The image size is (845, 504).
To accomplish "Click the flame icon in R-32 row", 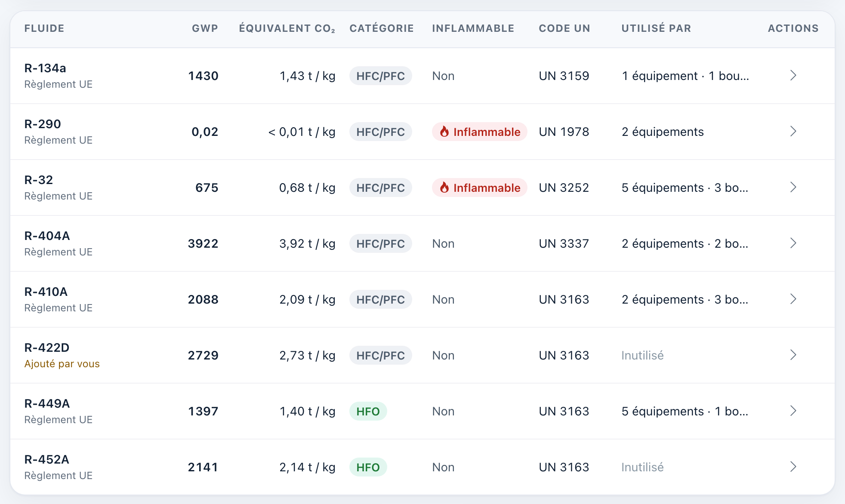I will point(444,187).
